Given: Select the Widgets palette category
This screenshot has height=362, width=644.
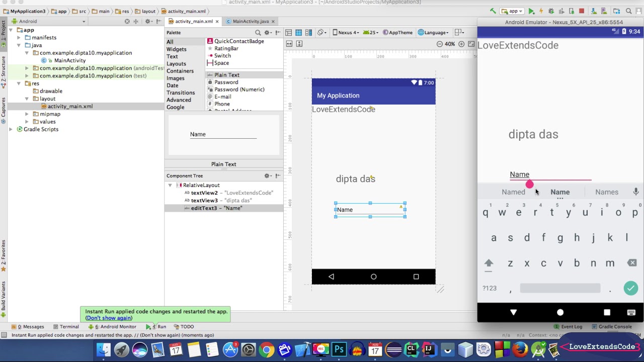Looking at the screenshot, I should point(177,49).
